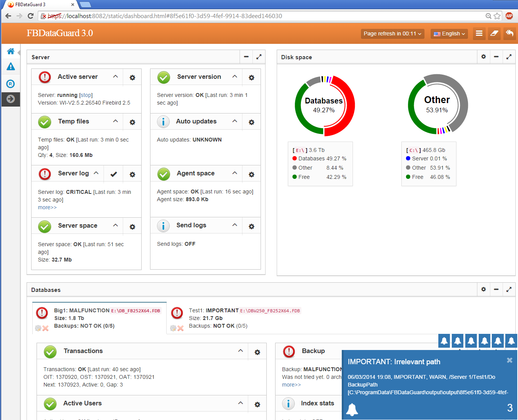Collapse the Auto updates widget
Viewport: 518px width, 420px height.
tap(235, 121)
